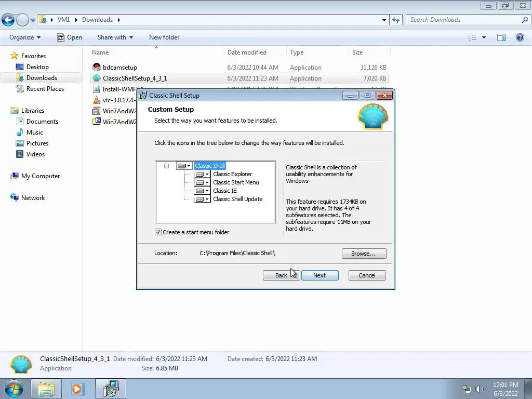Open the Organize menu in Explorer
The height and width of the screenshot is (399, 532).
25,37
